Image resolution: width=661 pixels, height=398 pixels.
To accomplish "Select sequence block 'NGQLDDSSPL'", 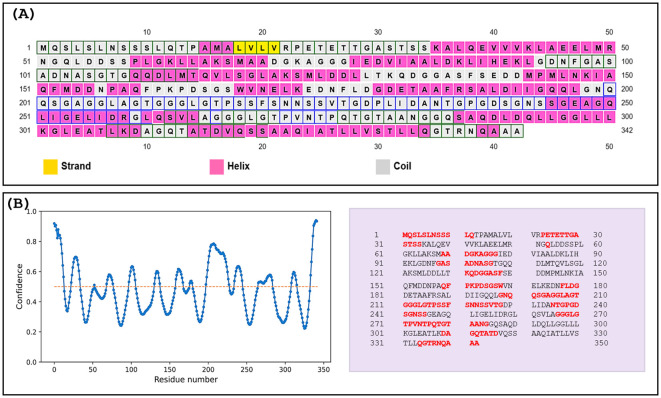I will (x=559, y=245).
